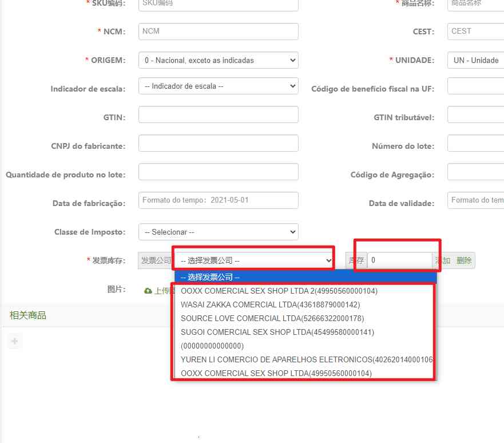Click the 库存 stock quantity field
The image size is (504, 443).
pyautogui.click(x=399, y=260)
